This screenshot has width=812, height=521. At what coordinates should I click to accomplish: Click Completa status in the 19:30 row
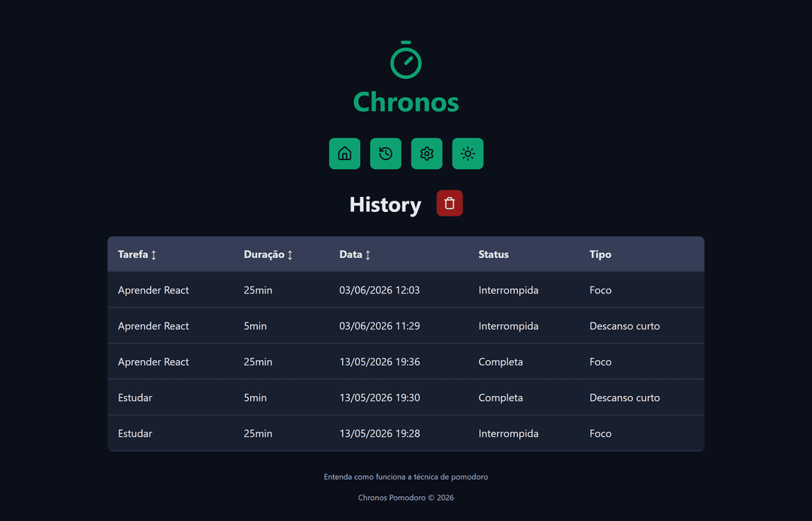point(501,397)
